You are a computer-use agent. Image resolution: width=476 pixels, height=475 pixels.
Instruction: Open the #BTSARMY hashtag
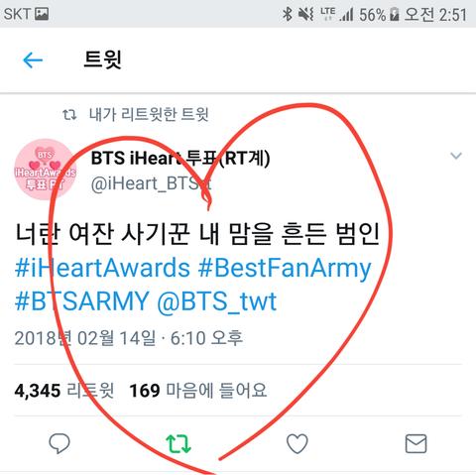tap(82, 301)
